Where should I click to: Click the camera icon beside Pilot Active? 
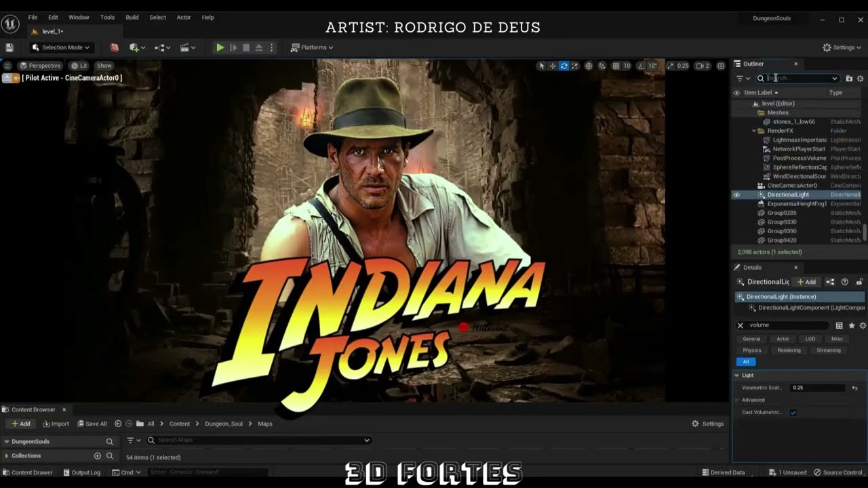pos(16,78)
